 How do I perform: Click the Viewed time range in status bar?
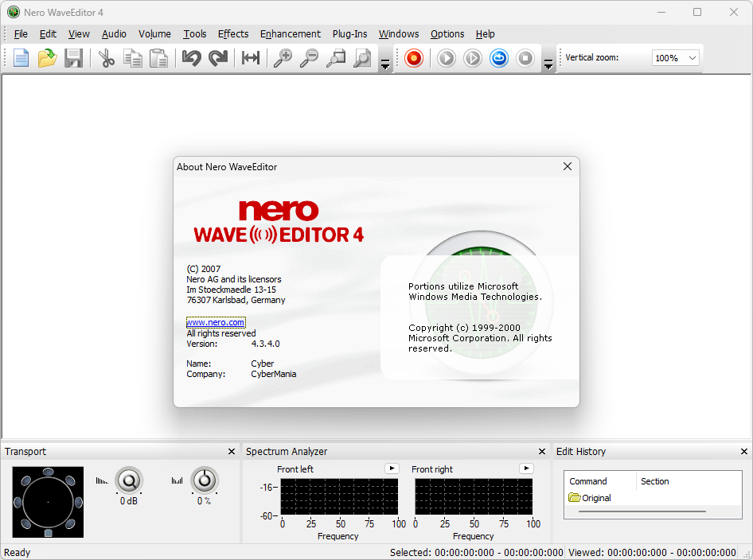click(652, 553)
